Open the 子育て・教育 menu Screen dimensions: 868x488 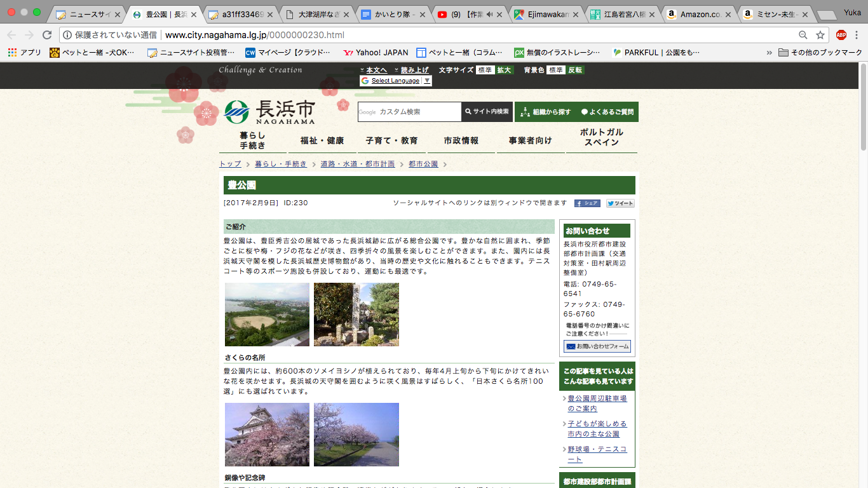391,140
